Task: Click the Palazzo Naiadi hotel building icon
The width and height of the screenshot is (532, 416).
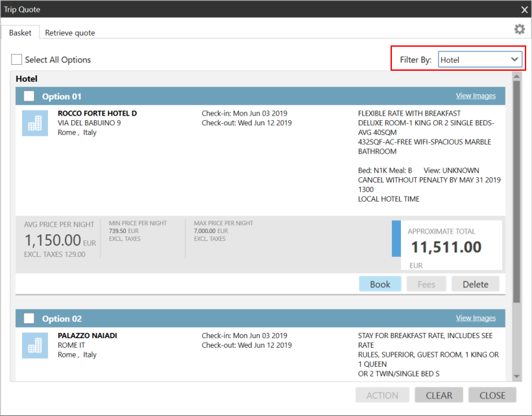Action: click(35, 345)
